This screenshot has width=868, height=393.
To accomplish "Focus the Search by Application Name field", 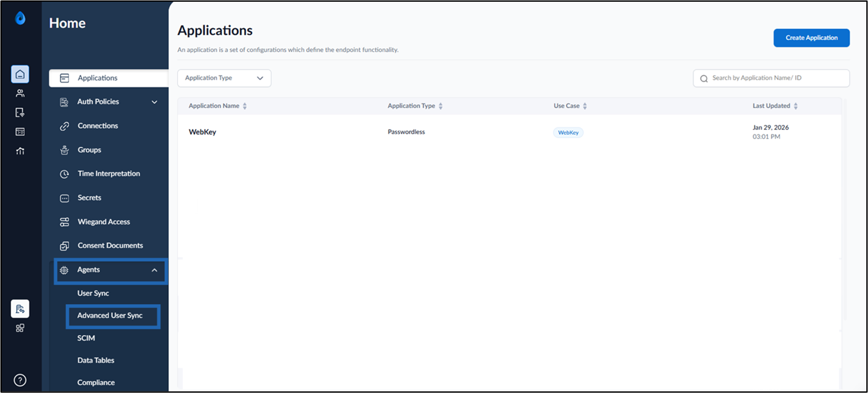I will (771, 78).
